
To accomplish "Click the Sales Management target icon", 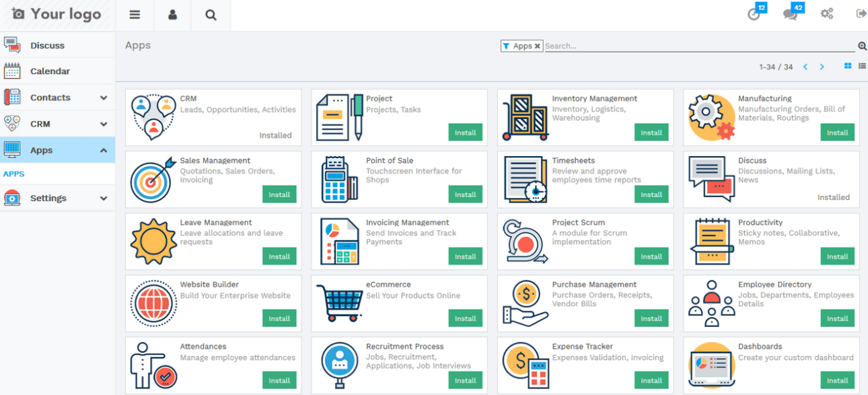I will (x=153, y=180).
